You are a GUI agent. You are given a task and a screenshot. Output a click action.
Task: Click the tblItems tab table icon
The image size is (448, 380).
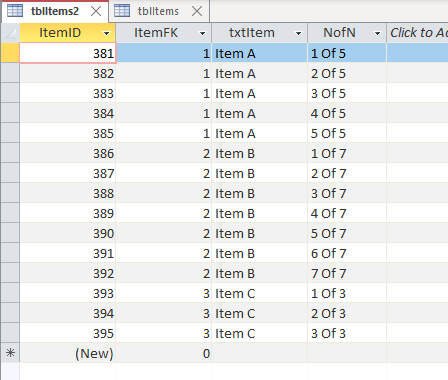(x=122, y=11)
